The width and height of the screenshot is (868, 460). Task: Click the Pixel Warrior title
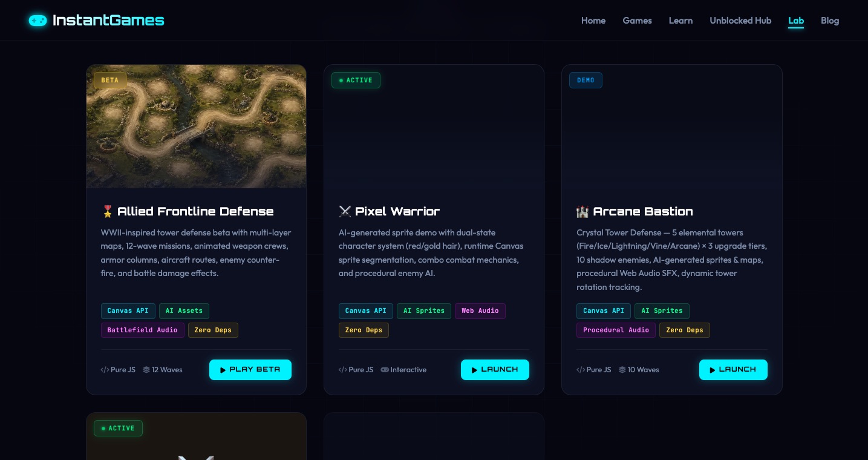click(397, 211)
